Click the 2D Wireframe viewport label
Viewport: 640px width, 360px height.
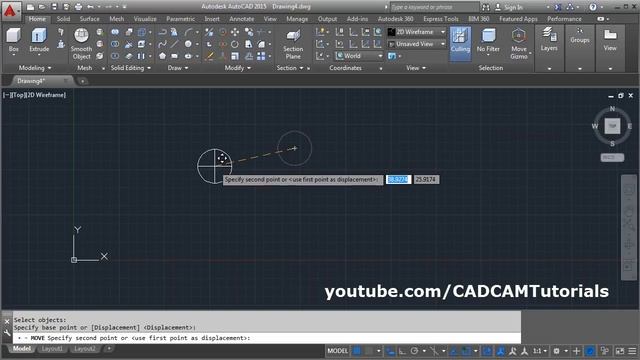click(x=45, y=95)
